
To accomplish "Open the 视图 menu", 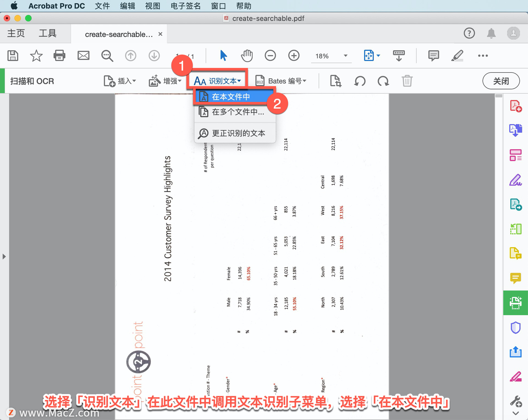I will click(153, 6).
